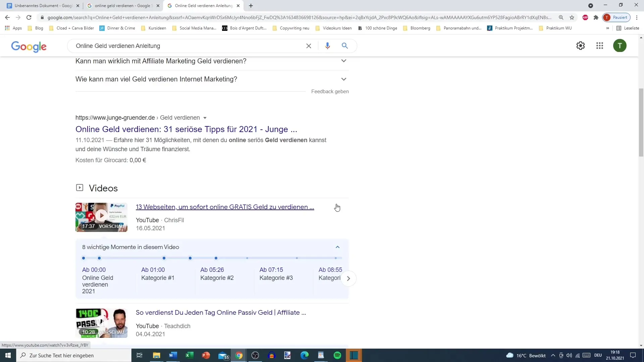Open Microsoft Edge from the taskbar
644x362 pixels.
click(x=305, y=355)
